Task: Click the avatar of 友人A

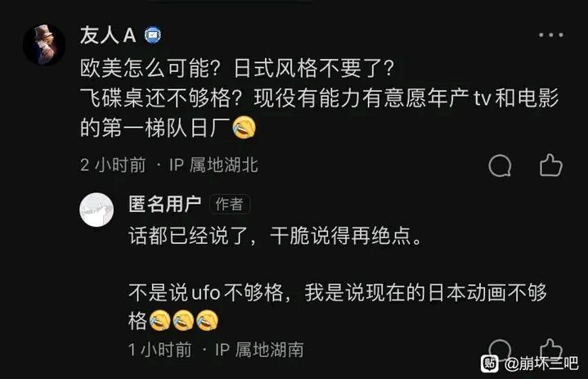Action: 44,45
